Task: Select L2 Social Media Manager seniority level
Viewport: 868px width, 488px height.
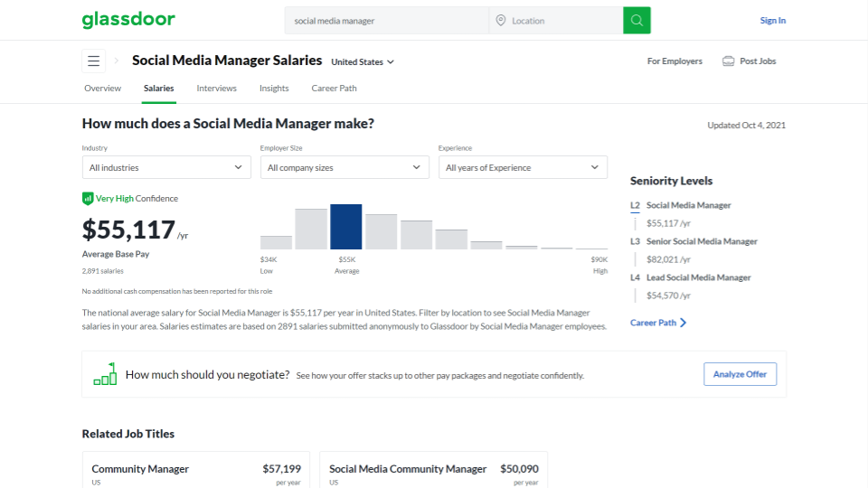Action: click(681, 205)
